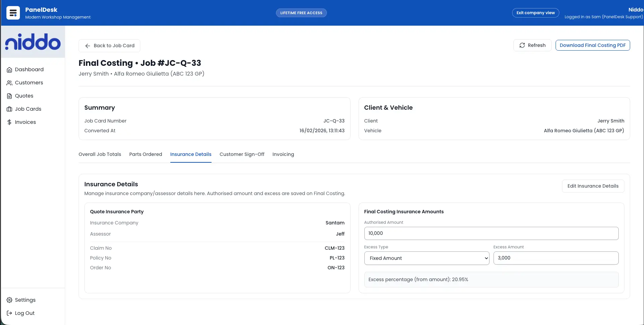Open Customers using its people icon

click(9, 83)
